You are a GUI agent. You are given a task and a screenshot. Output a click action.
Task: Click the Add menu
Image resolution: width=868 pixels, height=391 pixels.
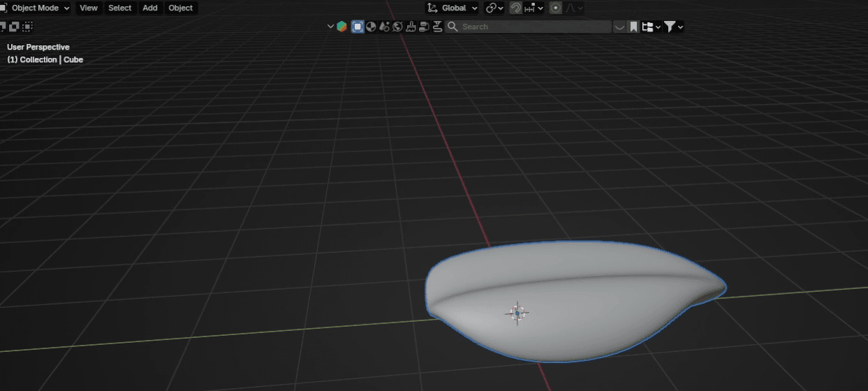[x=150, y=8]
